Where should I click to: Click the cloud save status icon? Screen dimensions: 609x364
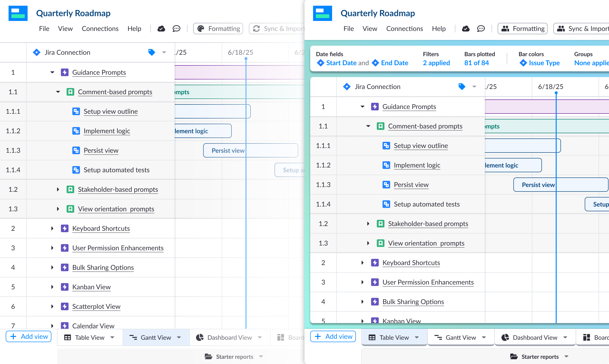coord(161,29)
